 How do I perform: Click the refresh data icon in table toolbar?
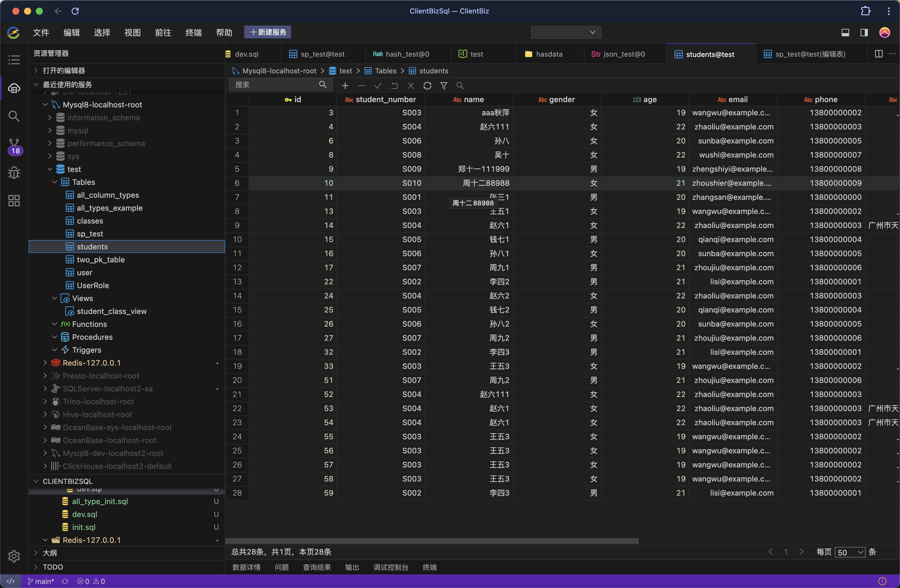427,86
